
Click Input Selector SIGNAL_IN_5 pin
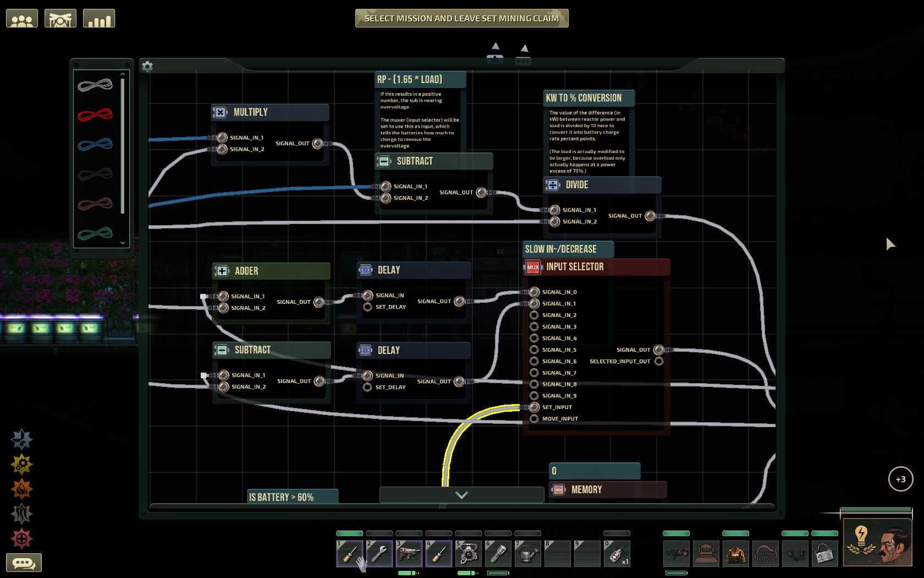[534, 350]
